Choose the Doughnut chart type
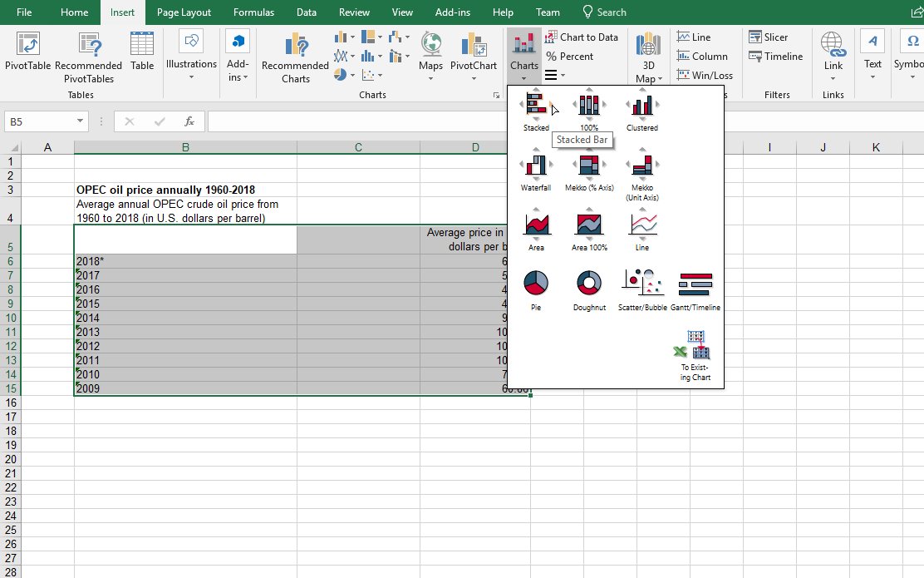Viewport: 924px width, 578px height. 589,290
